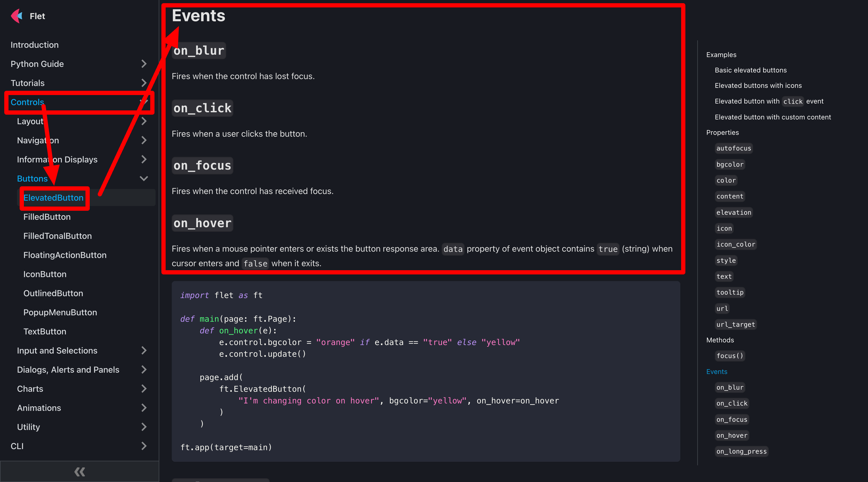This screenshot has height=482, width=868.
Task: Expand the Buttons sidebar section
Action: coord(144,178)
